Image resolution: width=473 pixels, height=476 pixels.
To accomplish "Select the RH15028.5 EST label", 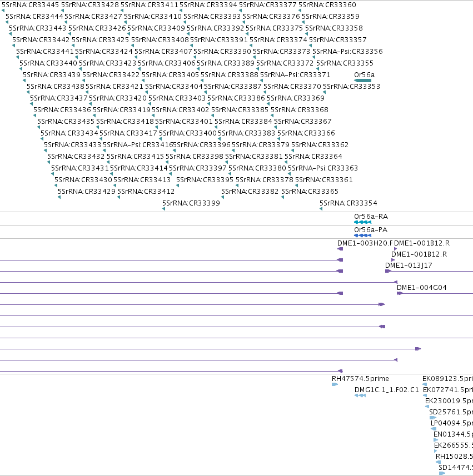I will coord(454,456).
